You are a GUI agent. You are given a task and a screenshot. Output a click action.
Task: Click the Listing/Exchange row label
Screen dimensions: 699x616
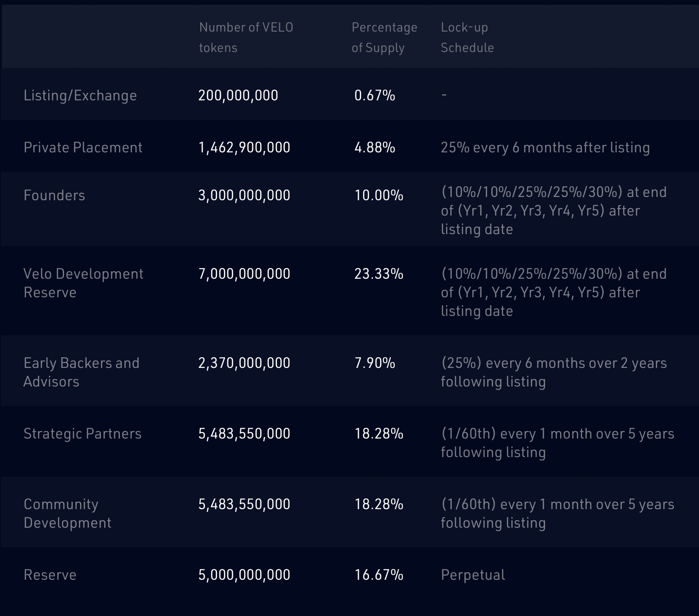80,95
